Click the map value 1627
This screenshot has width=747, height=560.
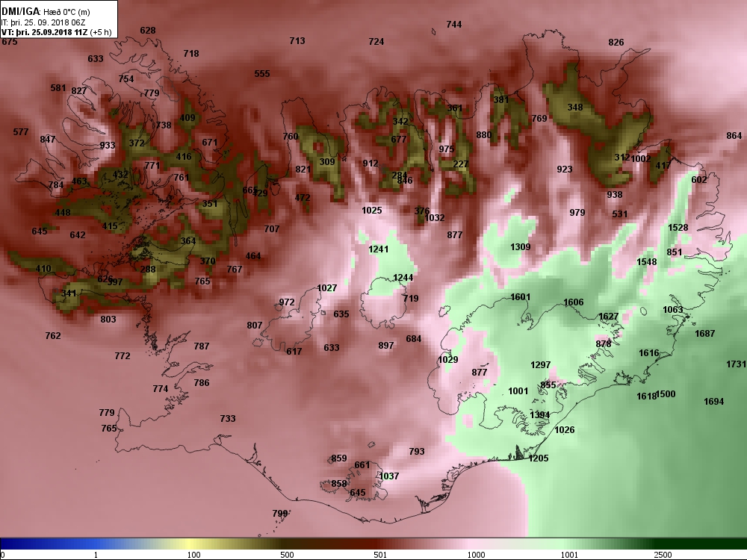608,317
